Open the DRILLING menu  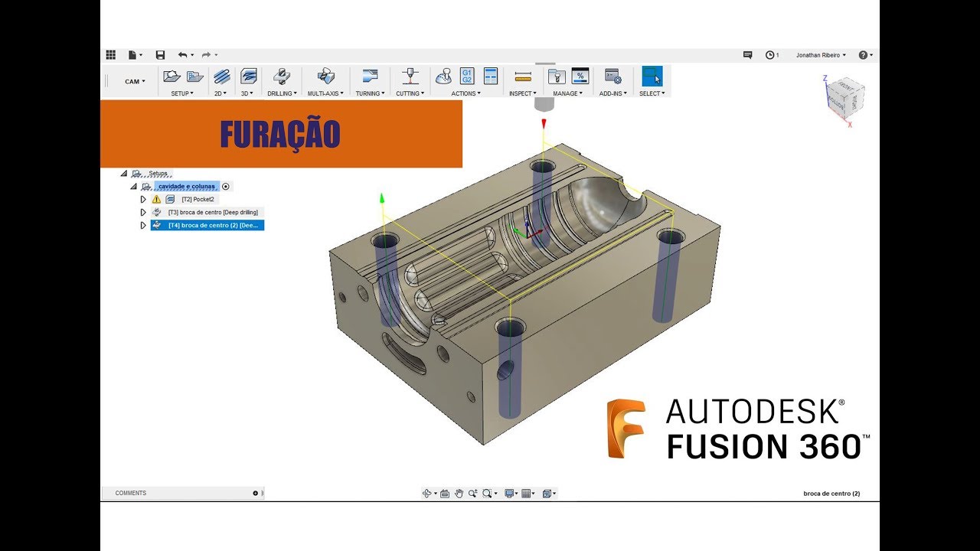pos(282,93)
